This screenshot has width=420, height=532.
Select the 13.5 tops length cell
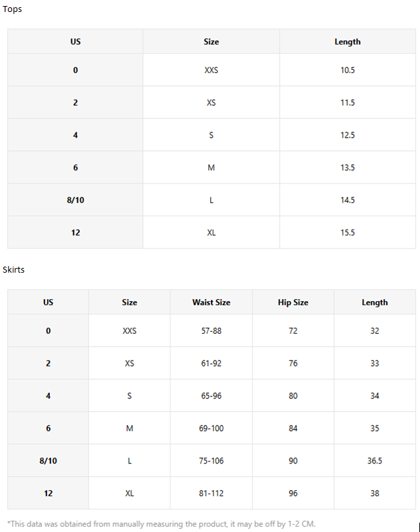[347, 168]
